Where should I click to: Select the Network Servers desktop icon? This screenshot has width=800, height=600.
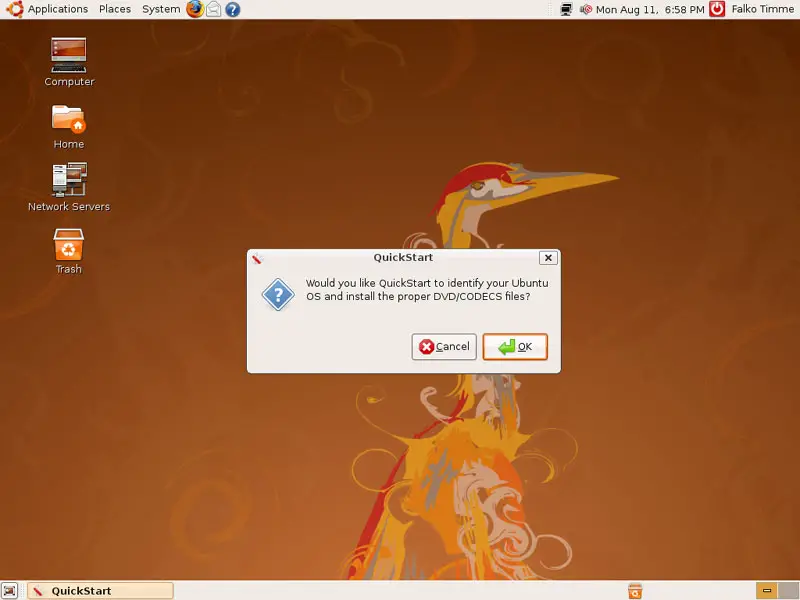69,187
